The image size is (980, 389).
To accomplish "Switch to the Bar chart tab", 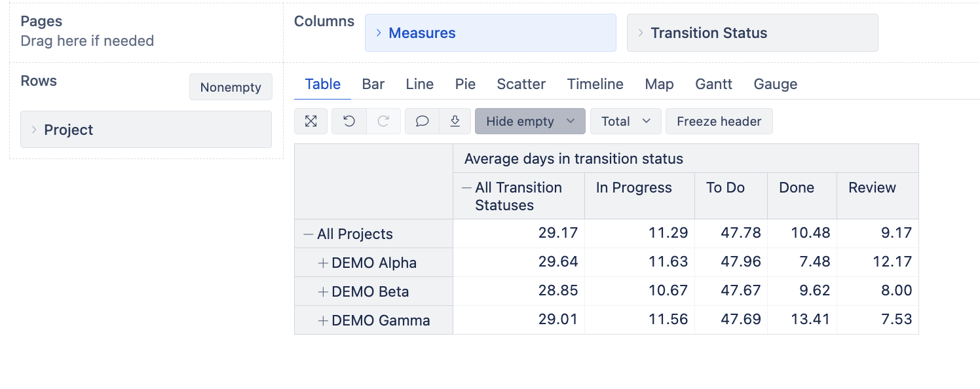I will coord(373,84).
